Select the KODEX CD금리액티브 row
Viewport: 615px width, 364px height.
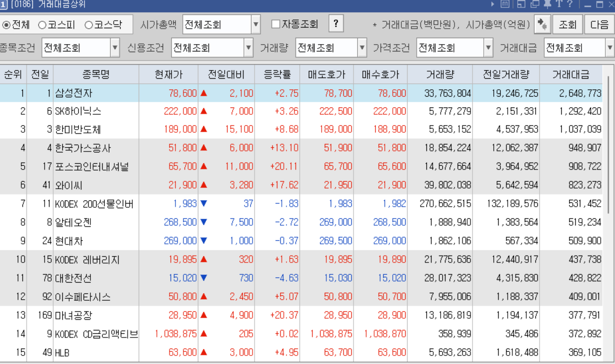301,334
